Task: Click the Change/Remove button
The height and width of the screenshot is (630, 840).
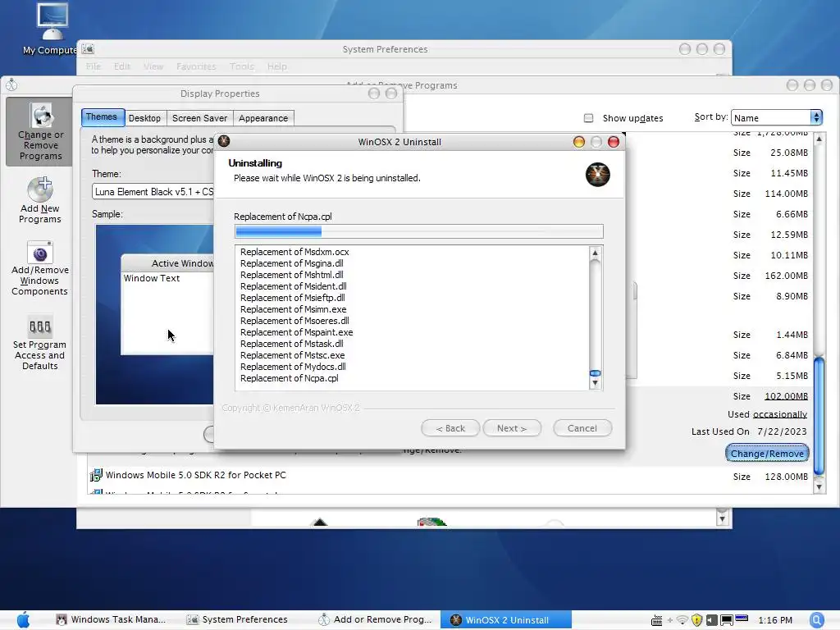Action: (767, 453)
